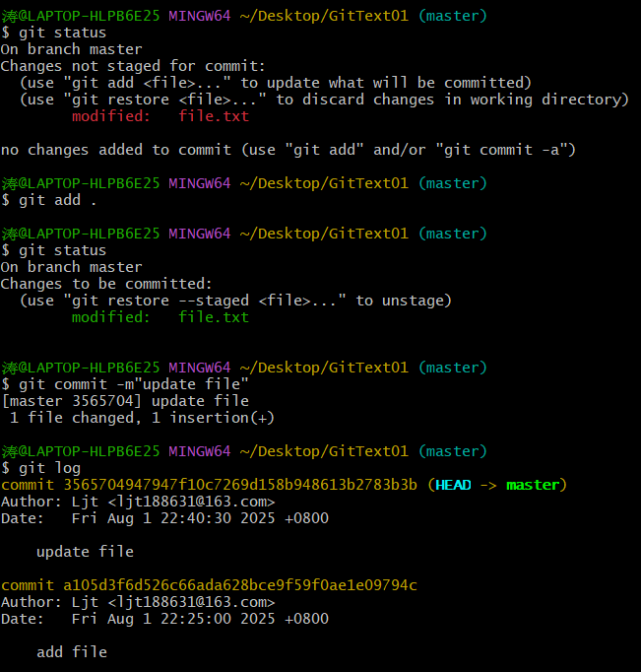Image resolution: width=641 pixels, height=672 pixels.
Task: Click the prompt line directly above "git log"
Action: click(x=244, y=451)
